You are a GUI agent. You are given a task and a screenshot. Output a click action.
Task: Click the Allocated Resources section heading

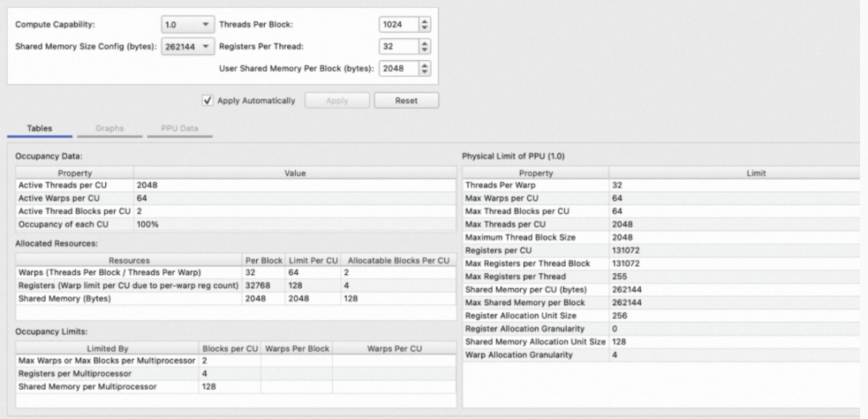click(x=56, y=244)
